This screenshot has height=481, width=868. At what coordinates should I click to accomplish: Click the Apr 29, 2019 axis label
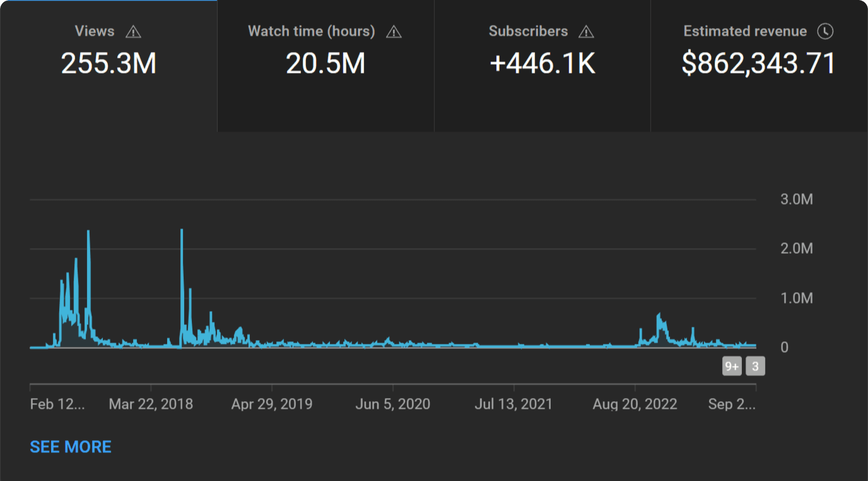click(x=272, y=404)
